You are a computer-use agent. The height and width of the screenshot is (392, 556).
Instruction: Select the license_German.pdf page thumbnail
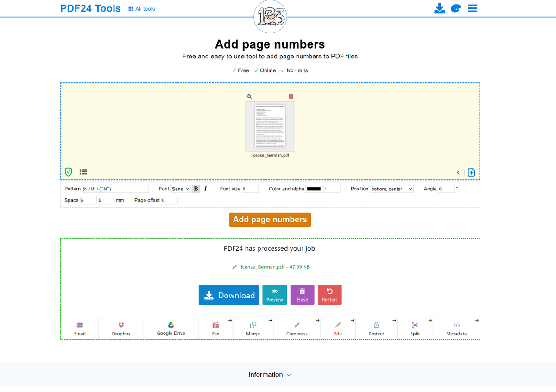pos(270,126)
